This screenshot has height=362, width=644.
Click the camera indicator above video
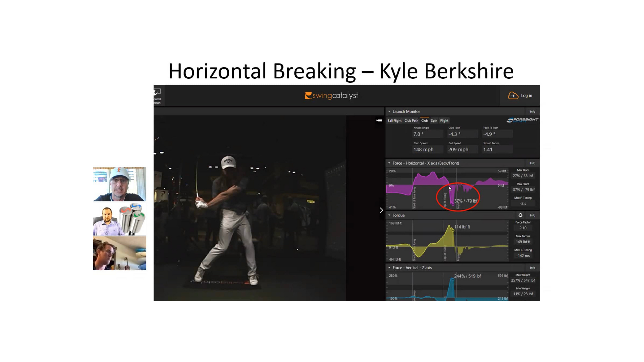click(x=379, y=120)
